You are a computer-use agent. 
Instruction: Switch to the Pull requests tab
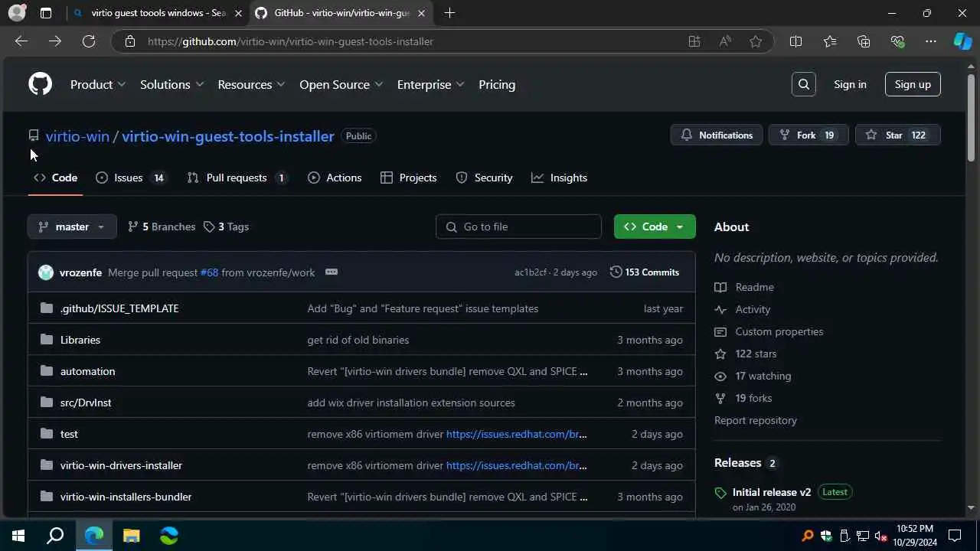pos(237,178)
